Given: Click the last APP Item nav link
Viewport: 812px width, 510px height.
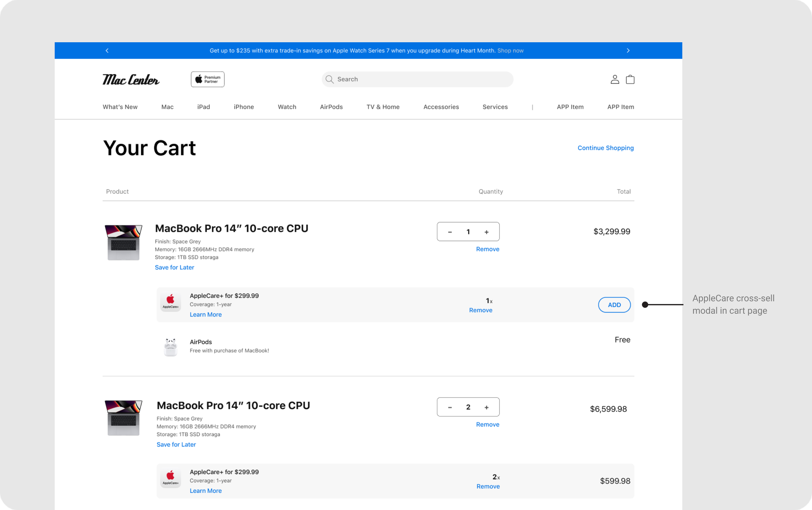Looking at the screenshot, I should (621, 107).
